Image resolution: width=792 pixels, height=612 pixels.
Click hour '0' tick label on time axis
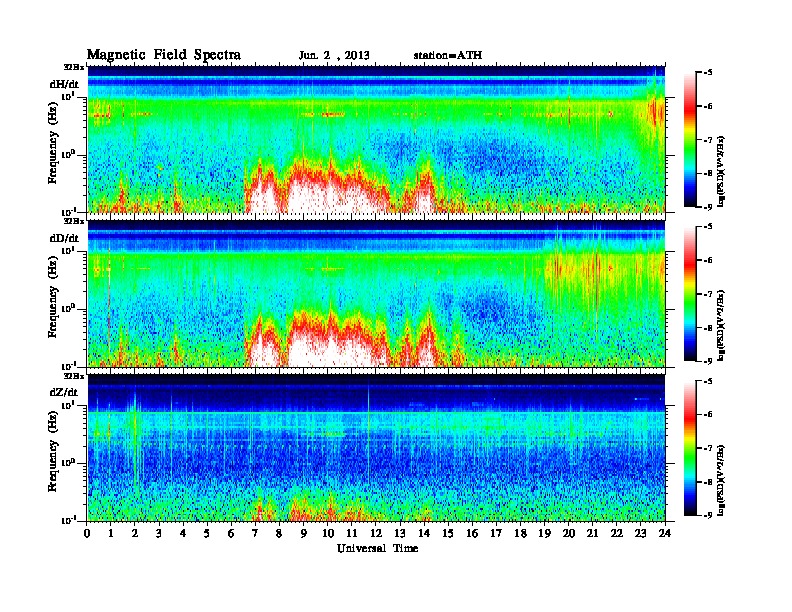click(87, 533)
